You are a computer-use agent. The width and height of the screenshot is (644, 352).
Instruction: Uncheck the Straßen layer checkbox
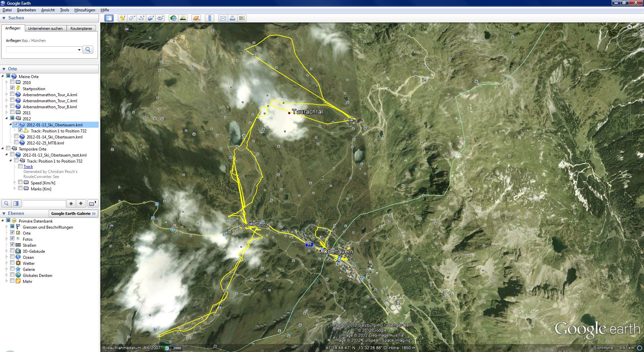coord(12,245)
